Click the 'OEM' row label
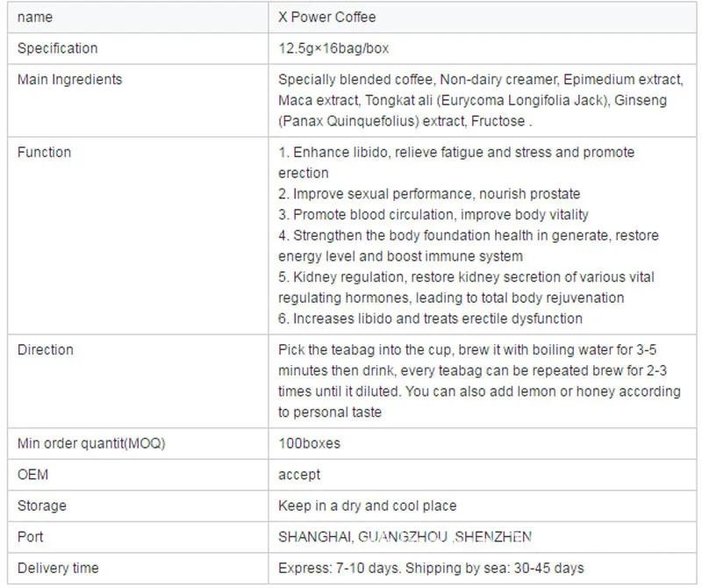This screenshot has height=588, width=702. (x=32, y=475)
